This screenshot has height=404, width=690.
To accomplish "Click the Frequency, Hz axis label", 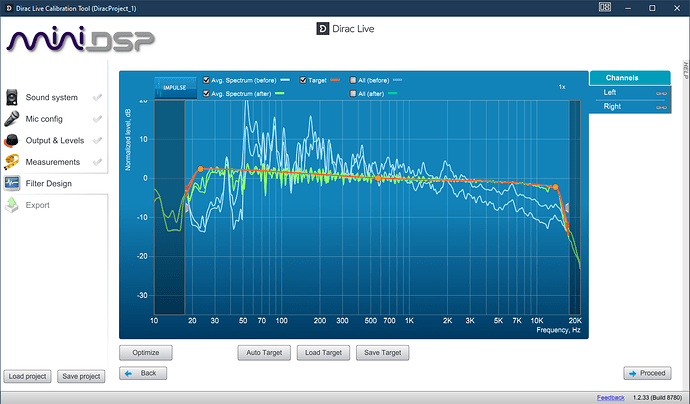I will pos(558,330).
